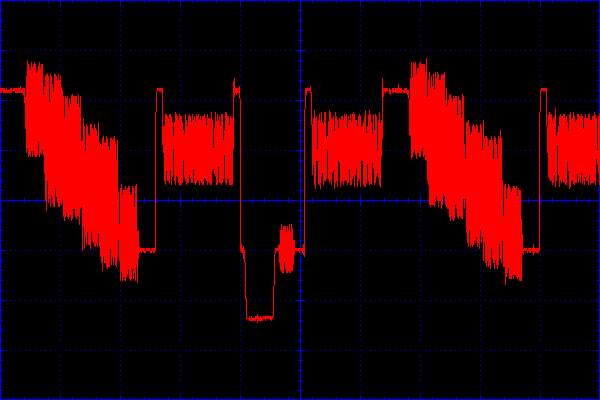Screen dimensions: 600x400
Task: Click the low flat segment after second staircase
Action: coord(531,250)
